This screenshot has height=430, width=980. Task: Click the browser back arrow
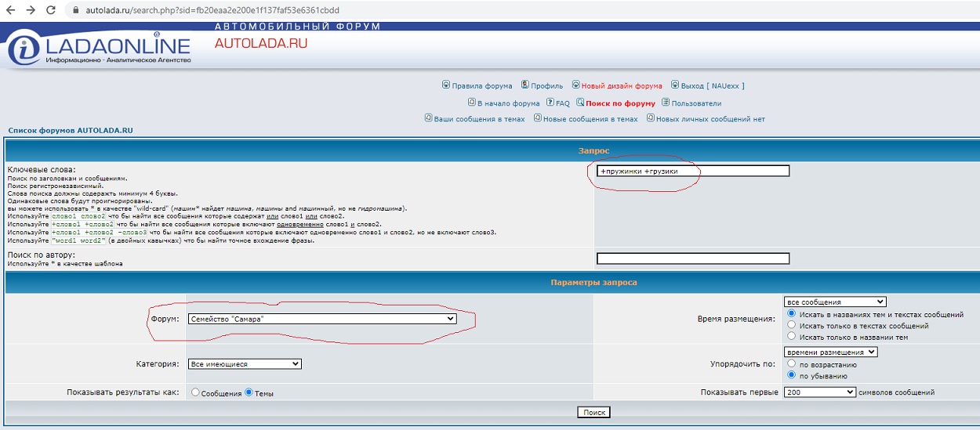point(11,10)
